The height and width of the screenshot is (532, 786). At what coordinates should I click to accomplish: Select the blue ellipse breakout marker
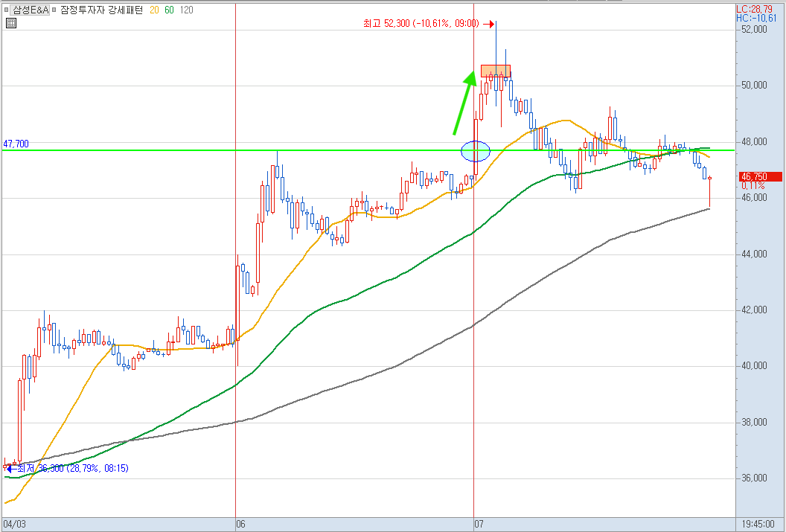(x=475, y=151)
